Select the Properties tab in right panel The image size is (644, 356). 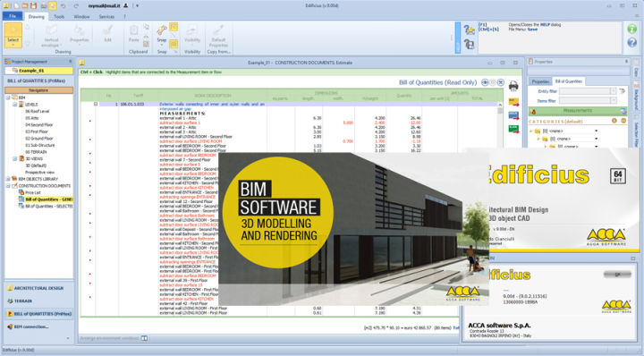click(x=540, y=81)
